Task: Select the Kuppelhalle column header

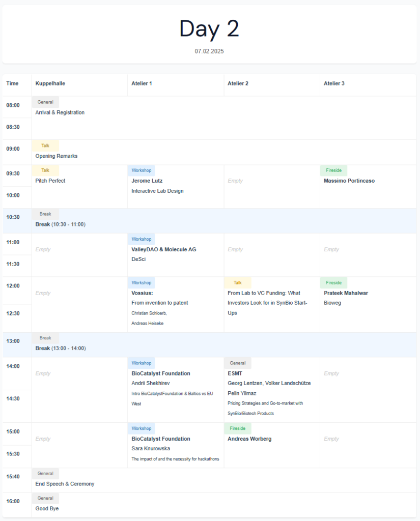Action: 50,83
